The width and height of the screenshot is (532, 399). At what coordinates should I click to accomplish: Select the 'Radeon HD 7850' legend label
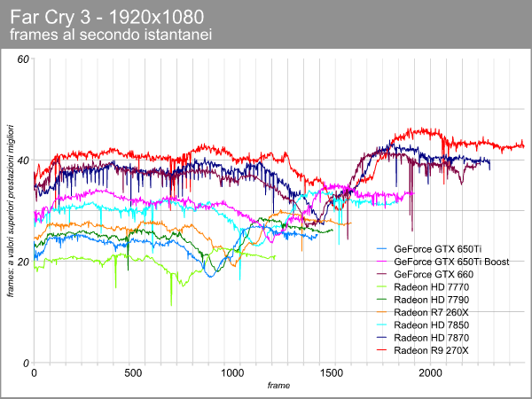[431, 325]
